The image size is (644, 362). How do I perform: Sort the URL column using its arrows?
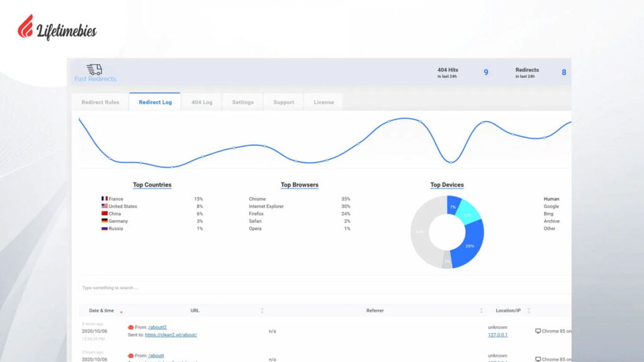[262, 310]
